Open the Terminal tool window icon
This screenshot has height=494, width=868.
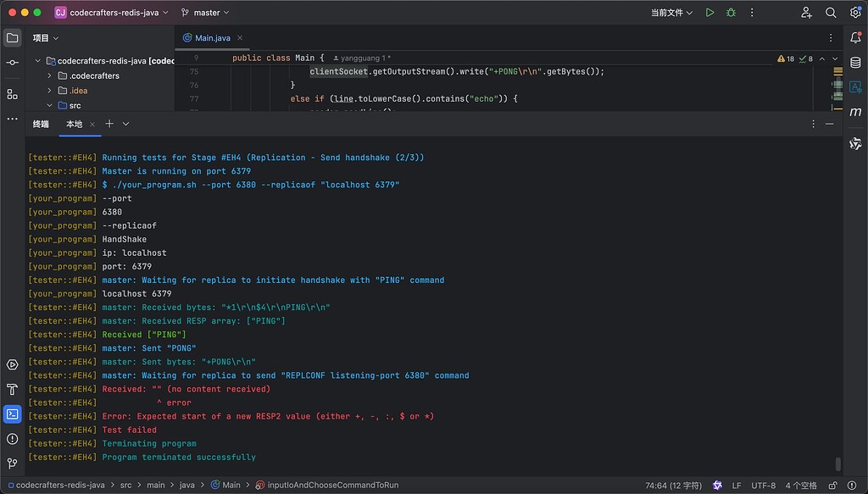pos(11,415)
